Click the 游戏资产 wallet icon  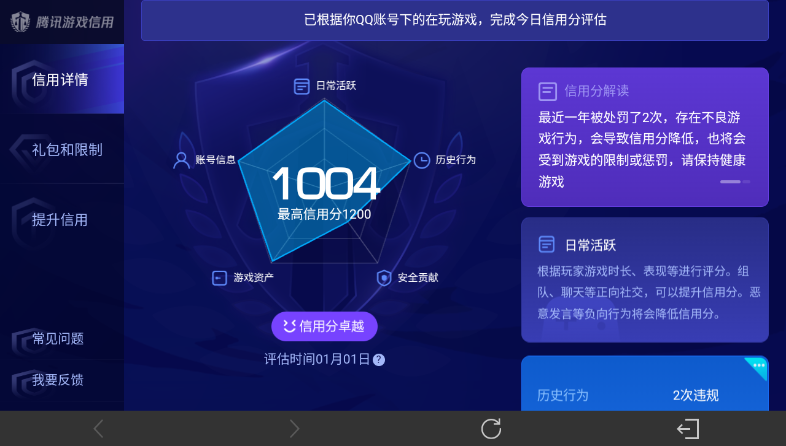[x=220, y=278]
